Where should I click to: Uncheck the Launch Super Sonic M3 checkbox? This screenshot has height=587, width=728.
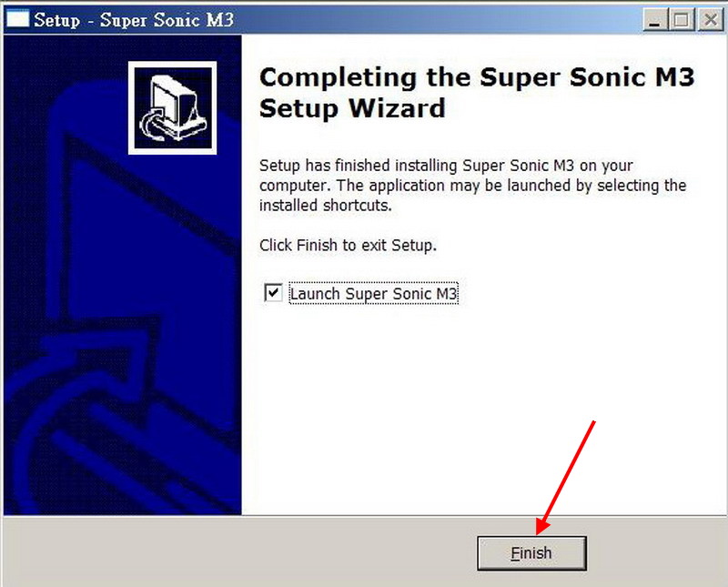click(x=273, y=293)
